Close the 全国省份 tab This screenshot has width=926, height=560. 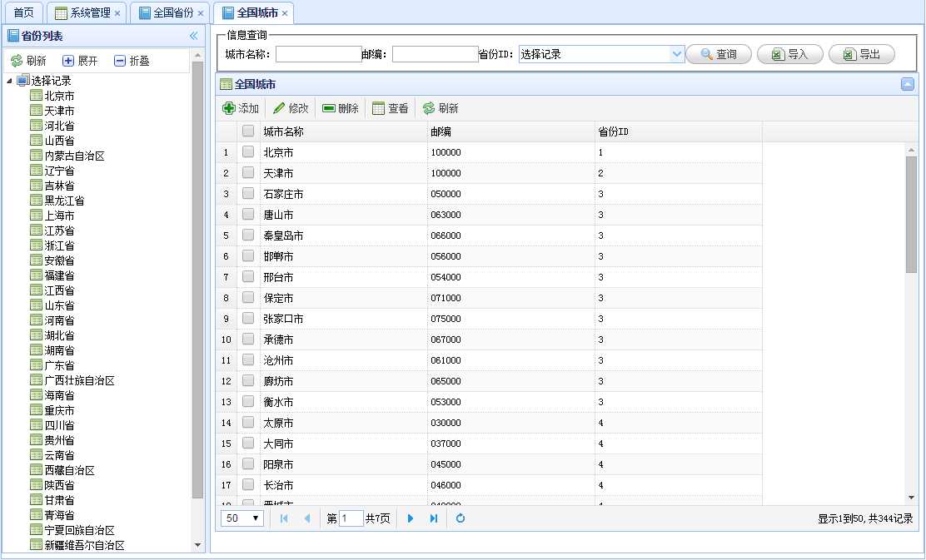pos(201,13)
